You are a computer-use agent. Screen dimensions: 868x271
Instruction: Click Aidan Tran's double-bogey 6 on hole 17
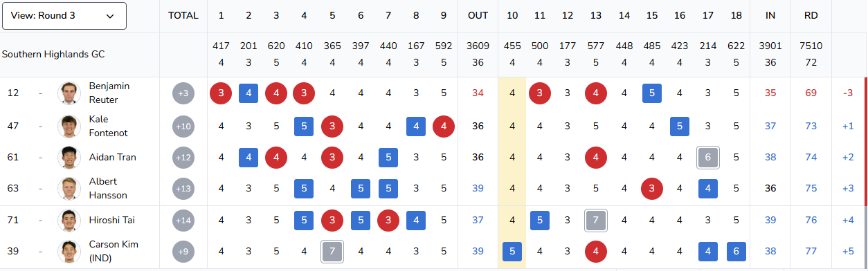[708, 158]
